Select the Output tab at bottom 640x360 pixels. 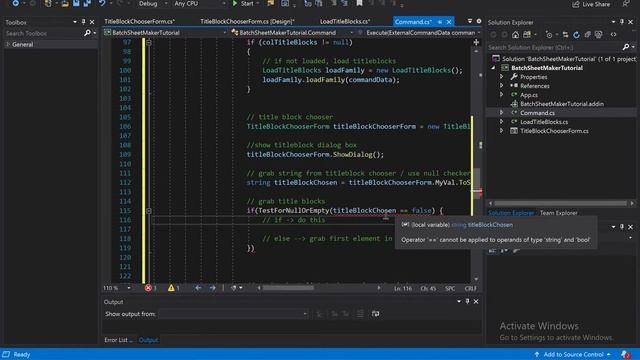148,340
